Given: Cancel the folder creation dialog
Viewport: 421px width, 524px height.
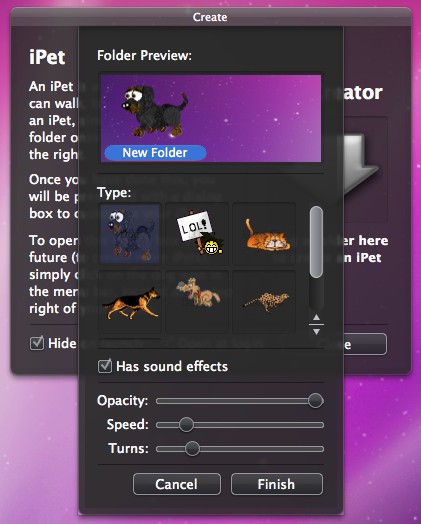Looking at the screenshot, I should (177, 484).
